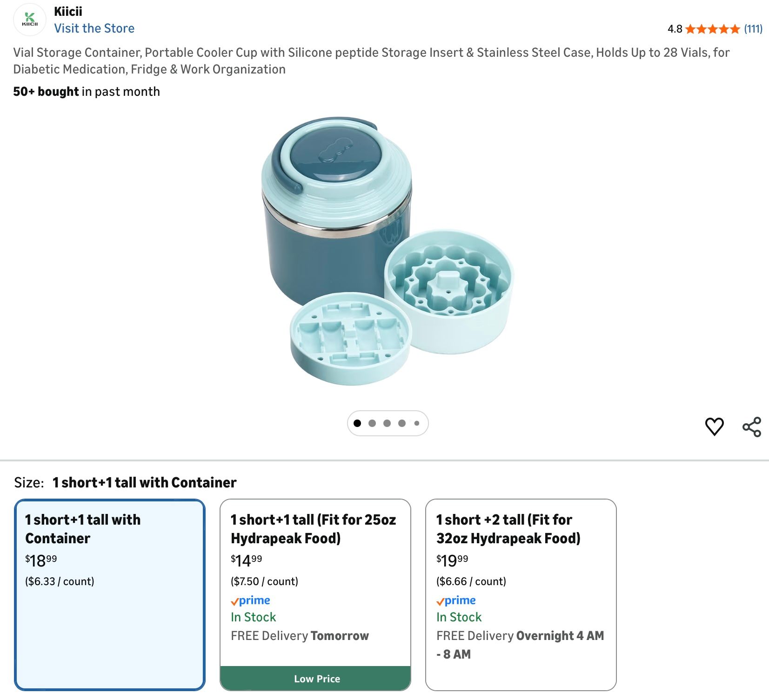769x700 pixels.
Task: Click the heart wishlist icon
Action: (x=714, y=427)
